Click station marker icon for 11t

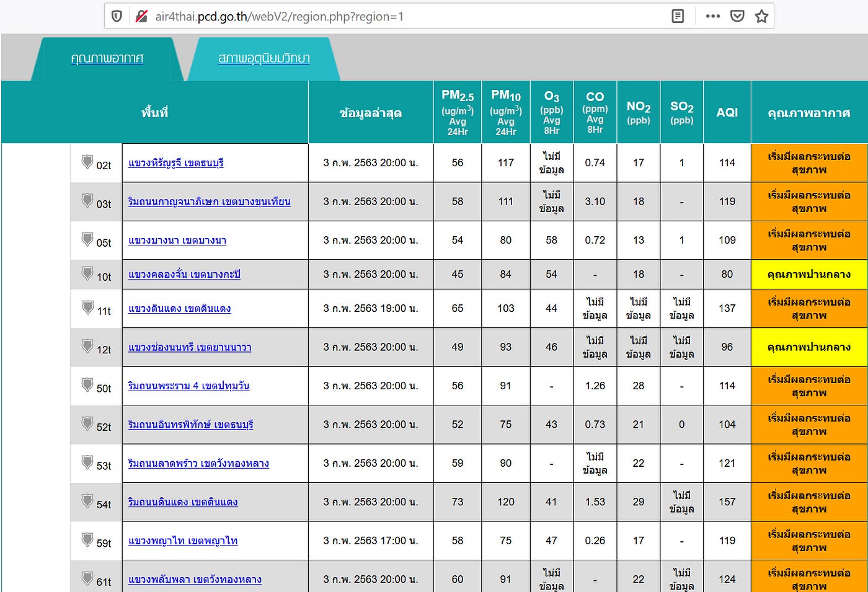tap(87, 307)
